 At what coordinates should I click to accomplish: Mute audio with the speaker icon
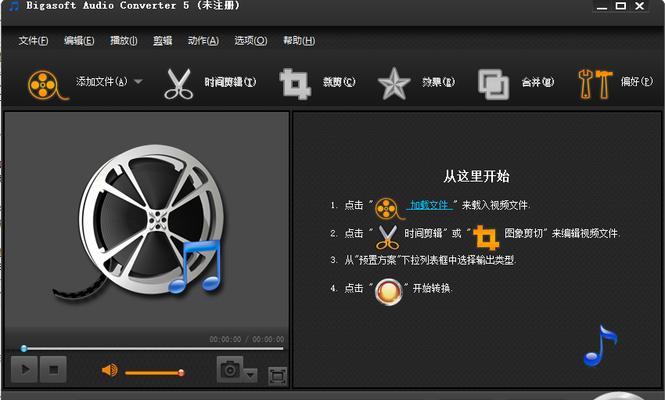(110, 370)
